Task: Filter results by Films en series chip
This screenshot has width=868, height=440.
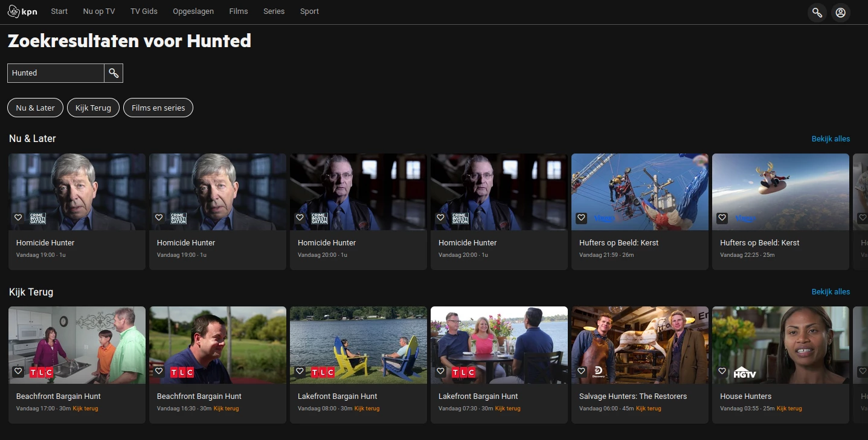Action: [x=158, y=108]
